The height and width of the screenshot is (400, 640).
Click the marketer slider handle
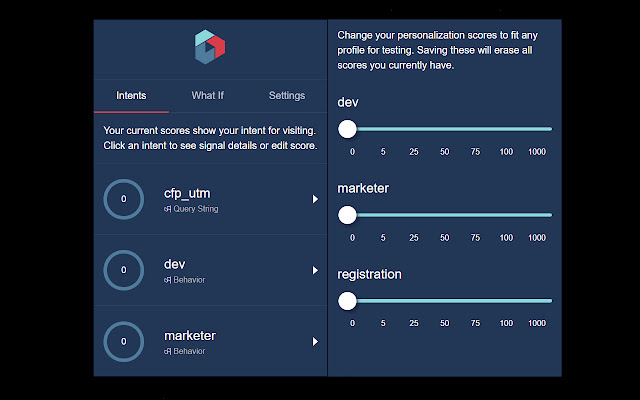(348, 215)
